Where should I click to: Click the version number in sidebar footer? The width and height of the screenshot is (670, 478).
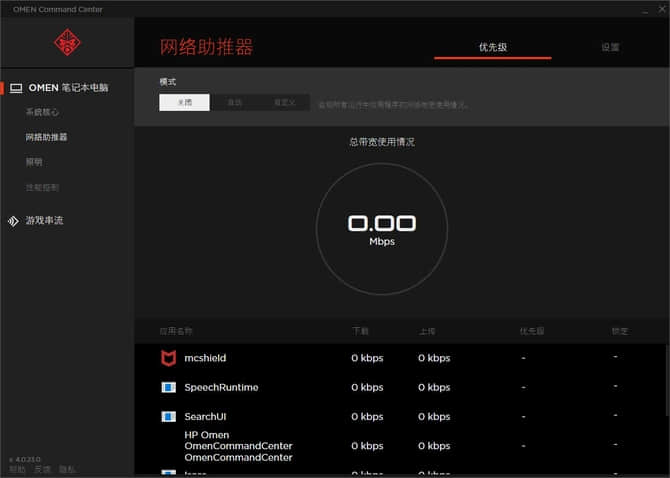25,460
